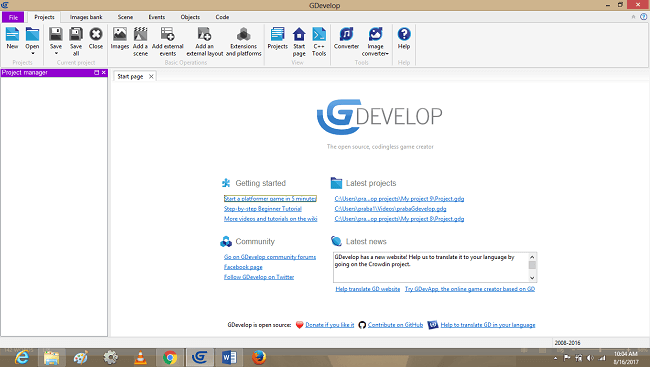Image resolution: width=650 pixels, height=367 pixels.
Task: Close the current project from the ribbon
Action: click(x=96, y=38)
